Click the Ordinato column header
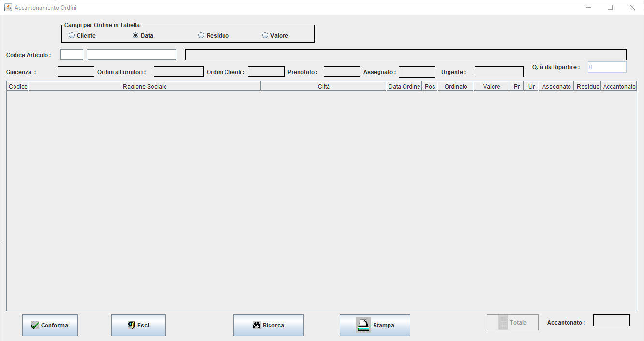The width and height of the screenshot is (644, 341). 455,87
